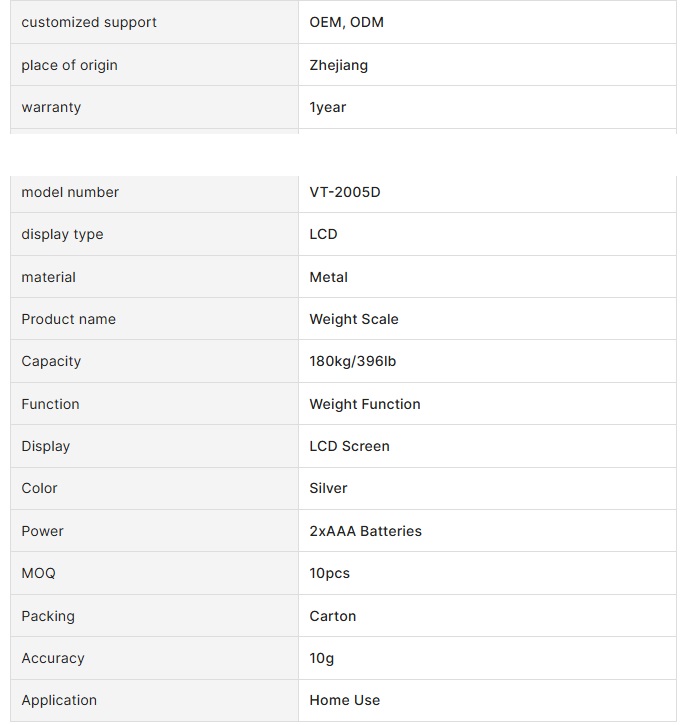
Task: Click the 2xAAA Batteries power value
Action: tap(365, 531)
